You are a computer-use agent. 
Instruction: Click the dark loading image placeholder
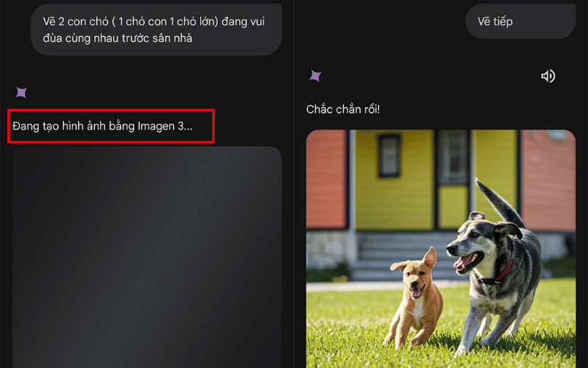pyautogui.click(x=147, y=257)
